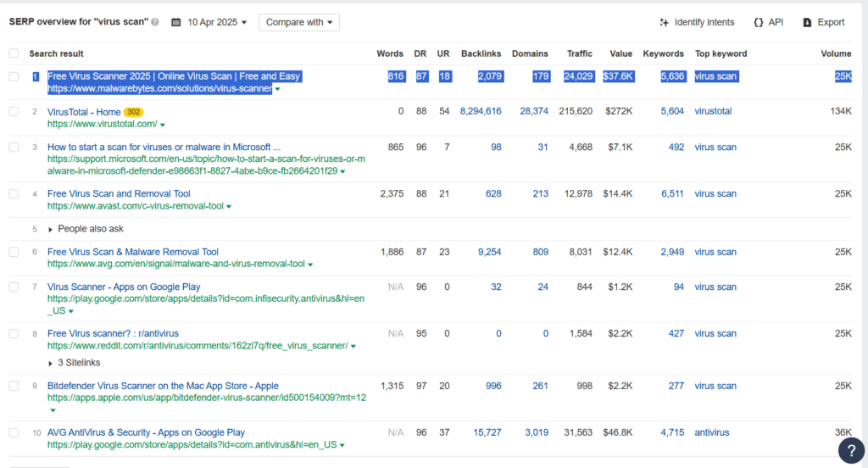Screen dimensions: 868x468
Task: Check the Virus Scanner Google Play row checkbox
Action: pyautogui.click(x=14, y=287)
